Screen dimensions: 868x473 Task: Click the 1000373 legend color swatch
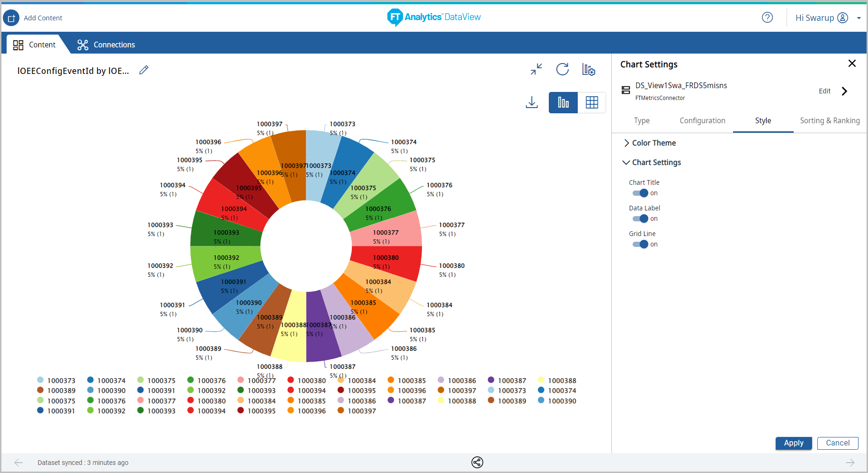pyautogui.click(x=40, y=380)
